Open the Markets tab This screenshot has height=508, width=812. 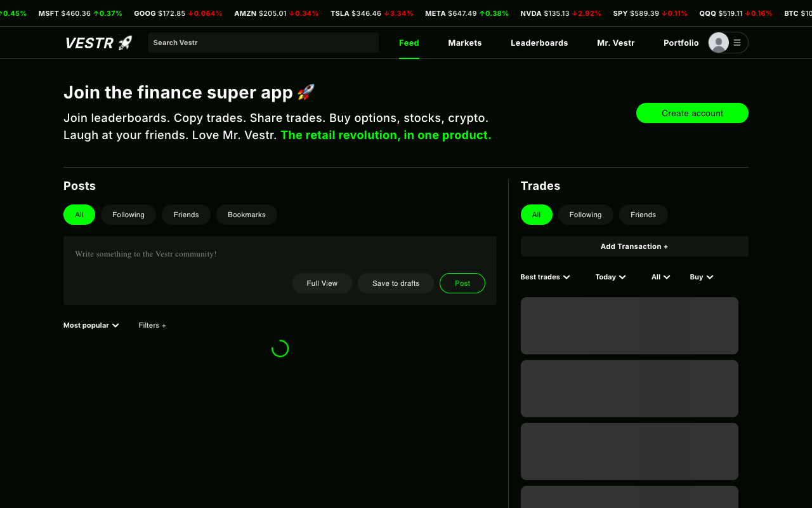tap(465, 43)
